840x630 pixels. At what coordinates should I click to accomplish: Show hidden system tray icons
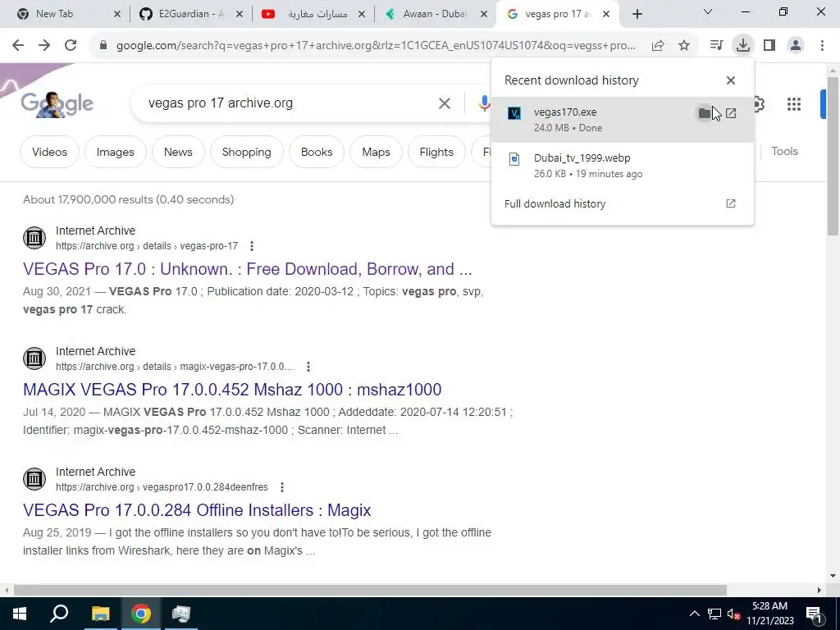pos(694,614)
